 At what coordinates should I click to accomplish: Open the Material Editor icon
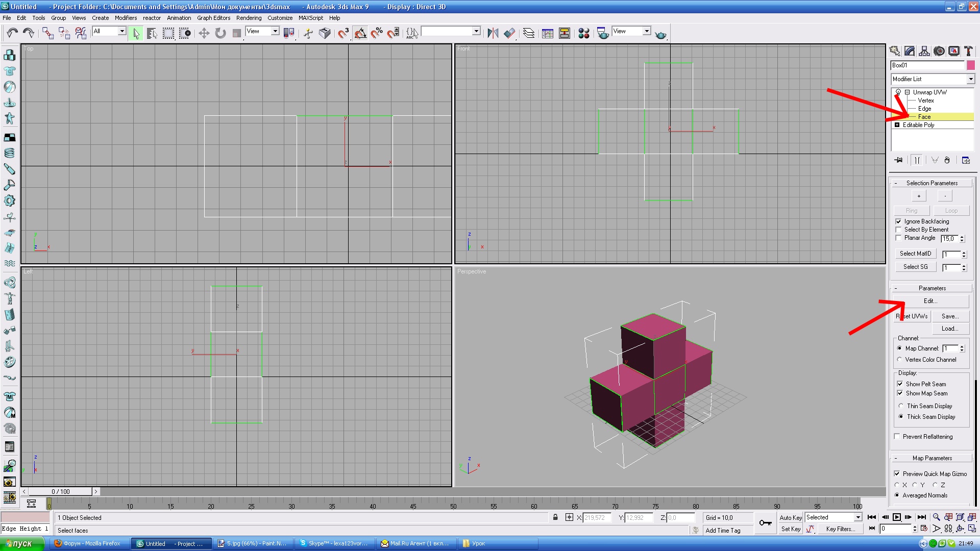click(584, 33)
